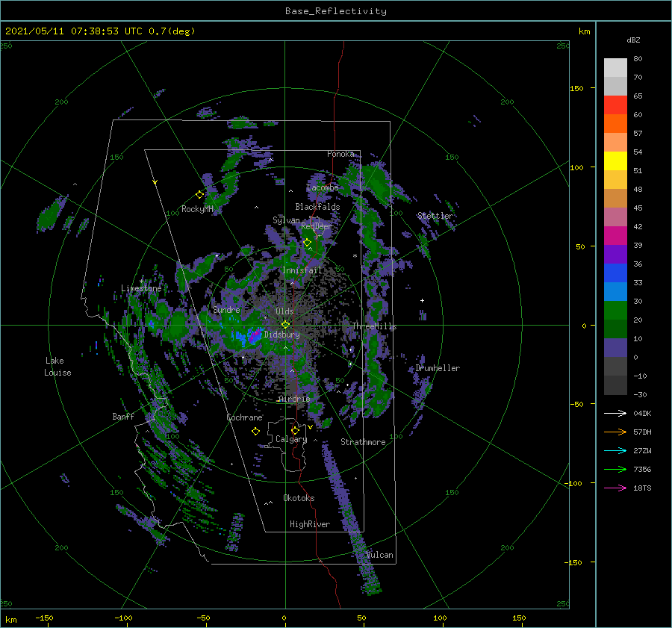Click the 04DK legend label
This screenshot has height=628, width=672.
642,413
